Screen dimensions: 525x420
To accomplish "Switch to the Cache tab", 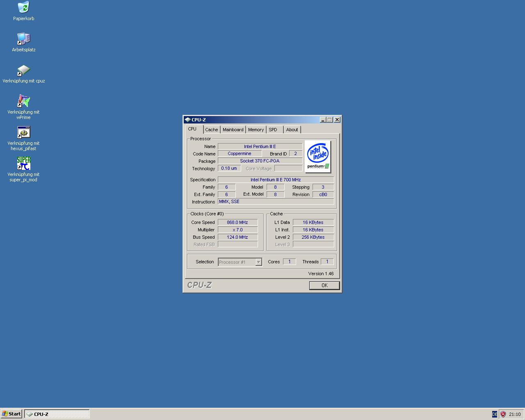I will point(212,130).
